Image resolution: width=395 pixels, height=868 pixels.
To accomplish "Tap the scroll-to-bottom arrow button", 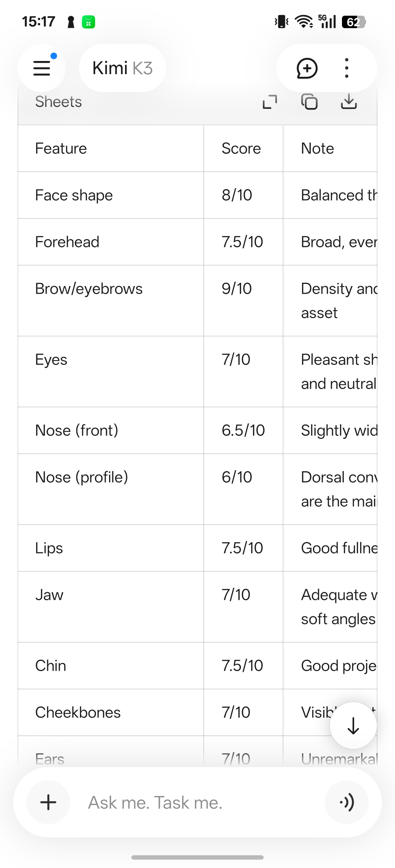I will click(353, 726).
